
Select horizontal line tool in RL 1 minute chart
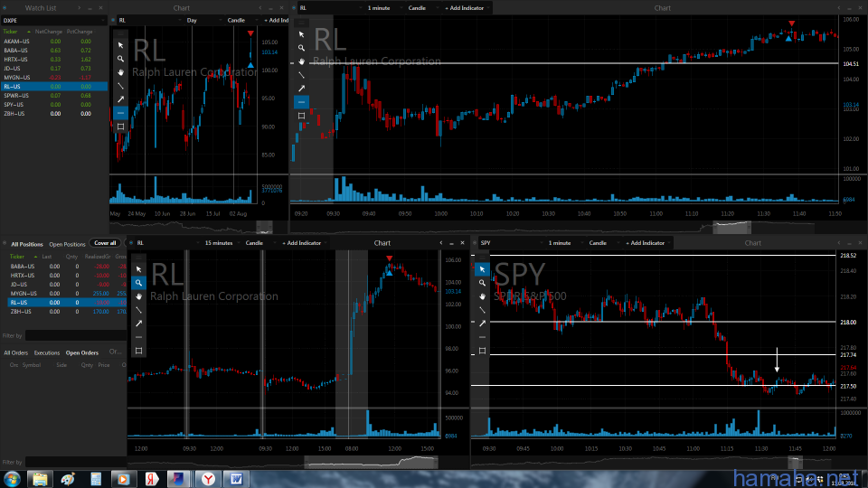click(x=302, y=102)
